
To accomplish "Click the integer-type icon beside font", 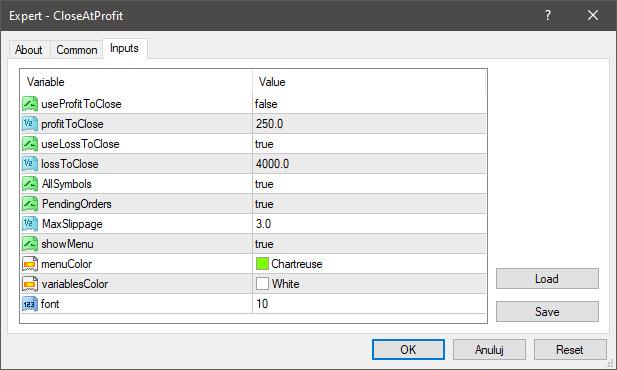I will coord(30,304).
